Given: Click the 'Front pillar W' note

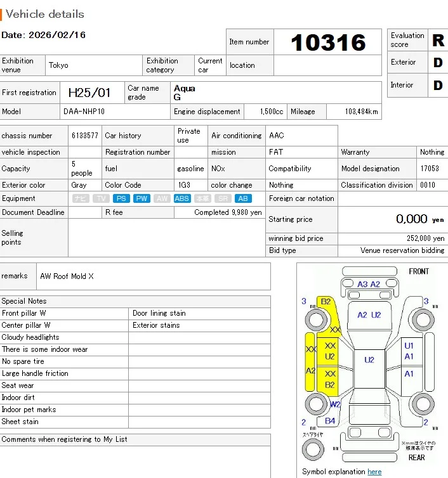Looking at the screenshot, I should click(x=23, y=313).
